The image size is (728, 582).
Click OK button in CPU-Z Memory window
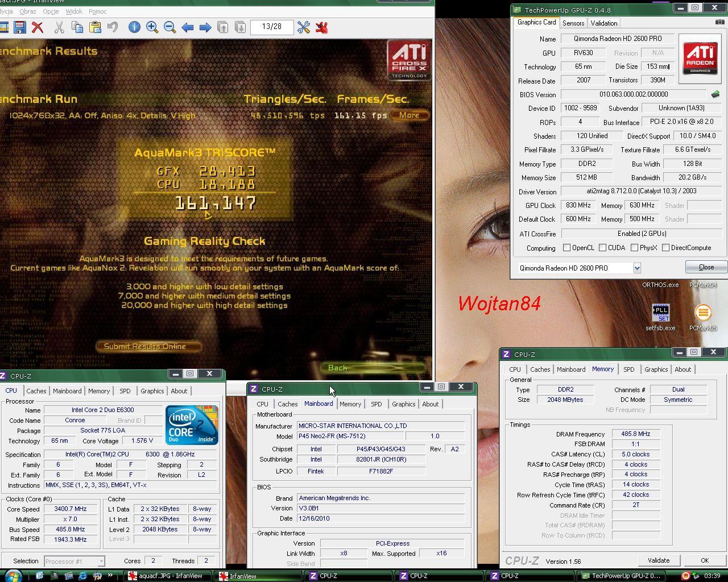pyautogui.click(x=705, y=560)
